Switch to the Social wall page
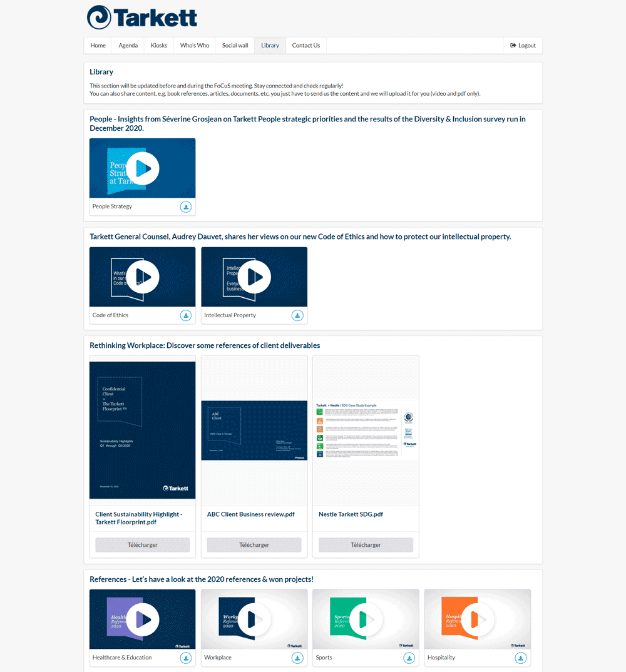626x672 pixels. (x=235, y=46)
